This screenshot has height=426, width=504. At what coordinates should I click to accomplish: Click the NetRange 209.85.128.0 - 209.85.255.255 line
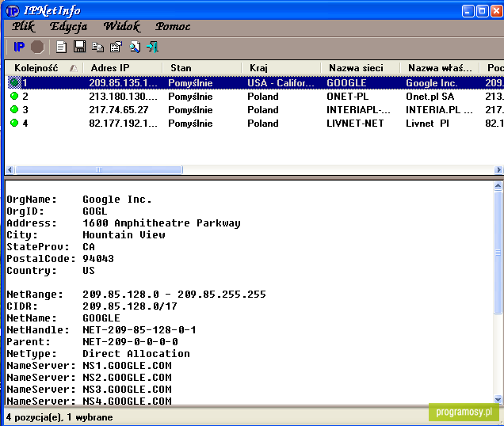[x=136, y=295]
